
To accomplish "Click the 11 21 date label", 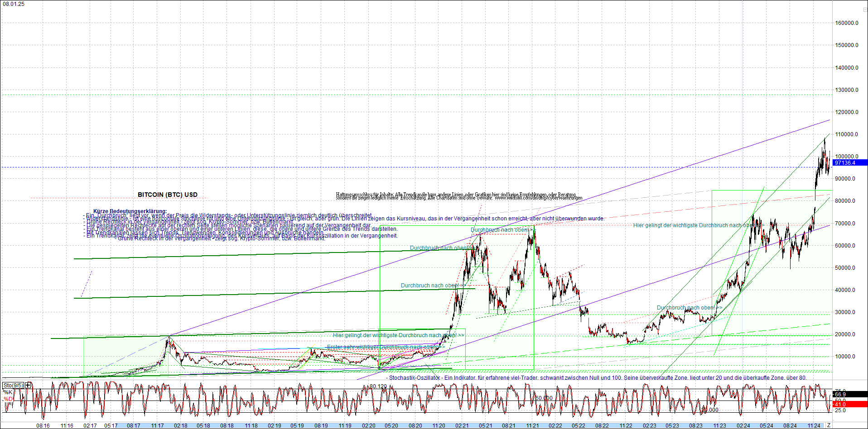I will pyautogui.click(x=532, y=426).
